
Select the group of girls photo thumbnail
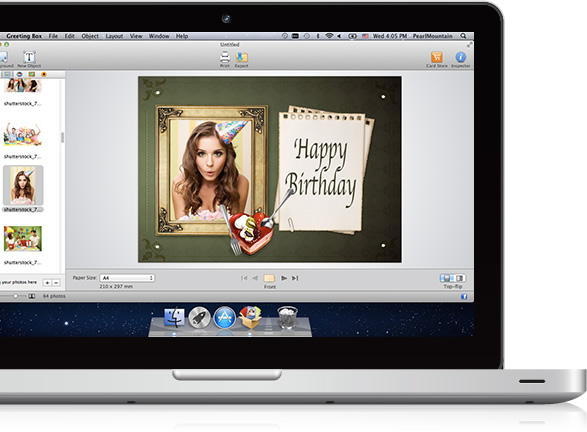click(22, 86)
